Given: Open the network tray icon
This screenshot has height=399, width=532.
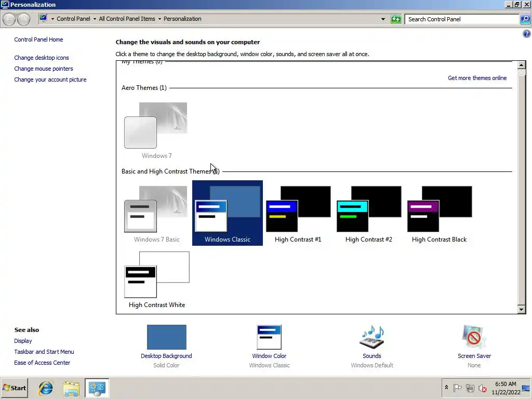Looking at the screenshot, I should (470, 388).
